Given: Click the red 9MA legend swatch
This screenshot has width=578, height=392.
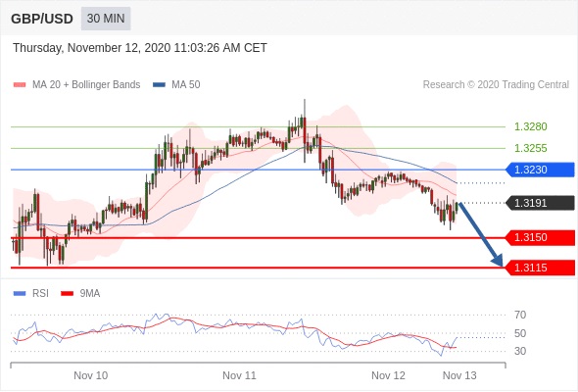Looking at the screenshot, I should (x=67, y=294).
